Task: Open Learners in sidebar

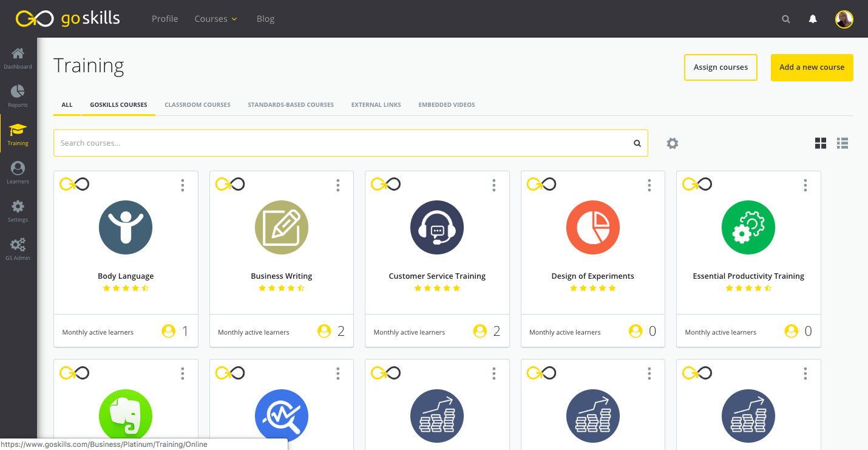Action: [18, 173]
